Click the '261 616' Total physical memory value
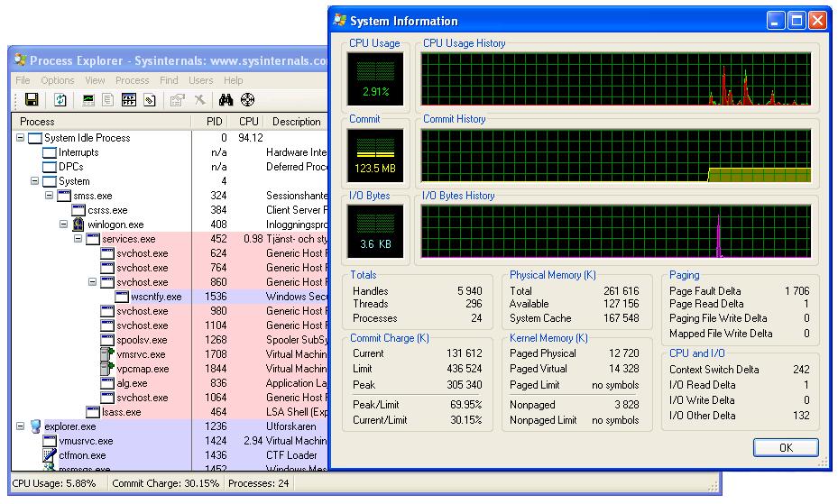 (621, 291)
